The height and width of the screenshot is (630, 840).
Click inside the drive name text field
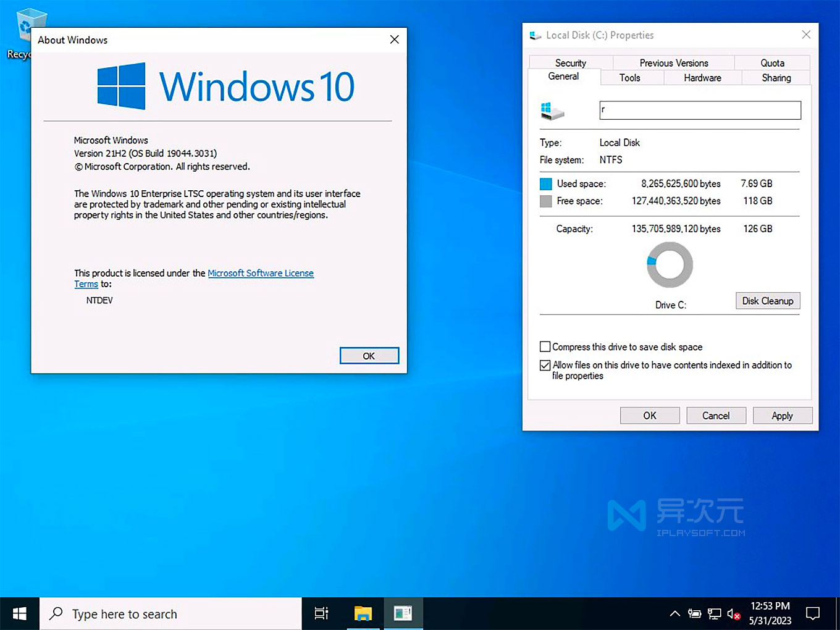pyautogui.click(x=699, y=110)
